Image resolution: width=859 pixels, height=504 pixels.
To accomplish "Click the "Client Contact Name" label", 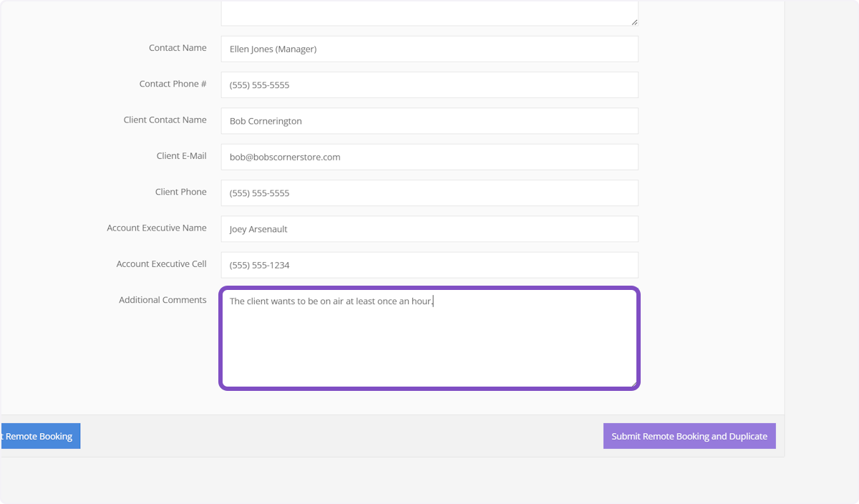I will pyautogui.click(x=165, y=120).
